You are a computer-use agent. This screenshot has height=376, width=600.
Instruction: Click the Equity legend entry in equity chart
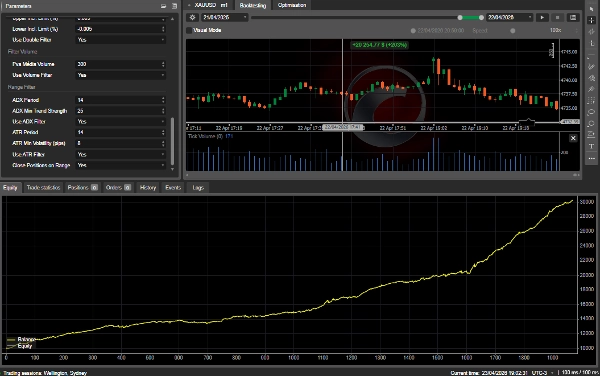pos(20,346)
